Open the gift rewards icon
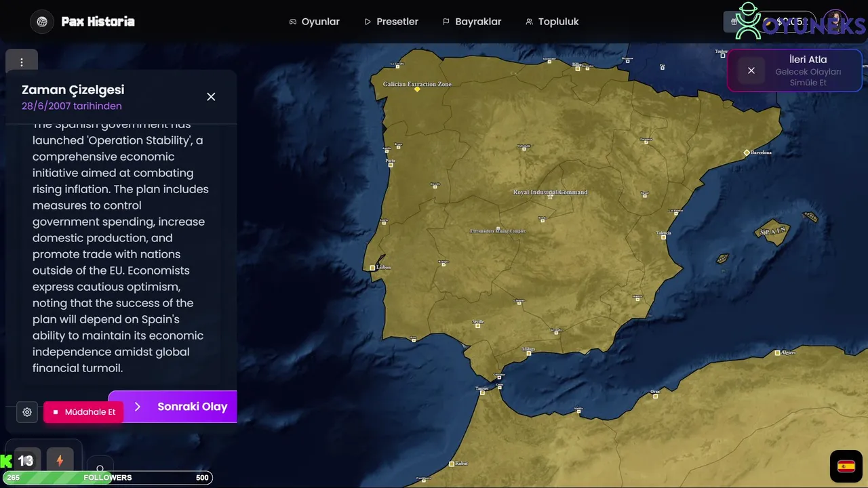 pyautogui.click(x=734, y=22)
